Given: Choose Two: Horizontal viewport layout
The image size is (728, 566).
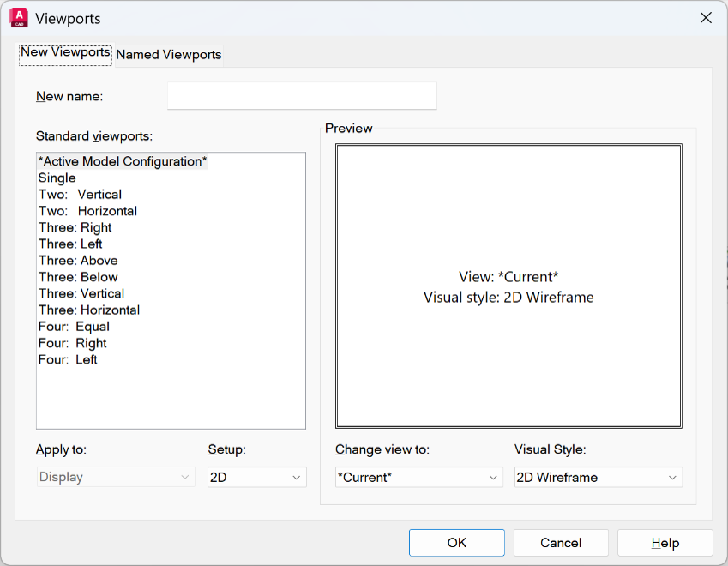Looking at the screenshot, I should (87, 211).
